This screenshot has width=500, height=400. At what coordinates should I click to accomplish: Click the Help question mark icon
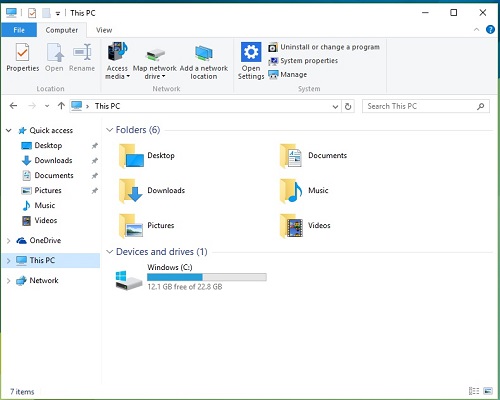pyautogui.click(x=490, y=30)
